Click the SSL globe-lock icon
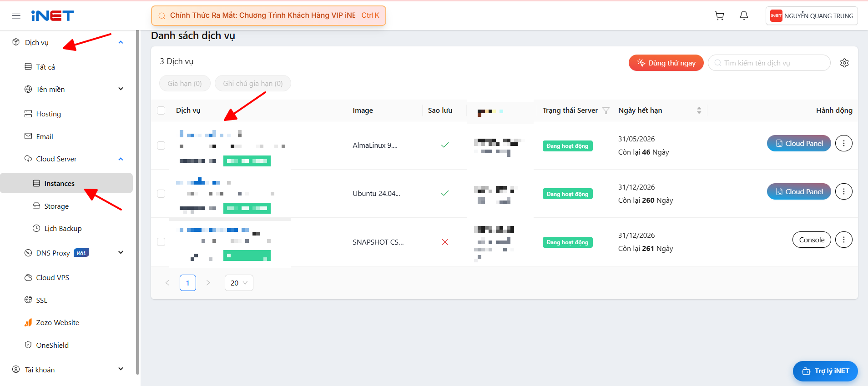 coord(28,300)
